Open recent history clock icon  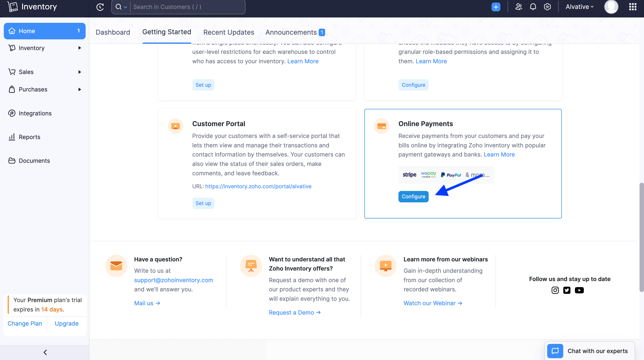click(x=100, y=7)
